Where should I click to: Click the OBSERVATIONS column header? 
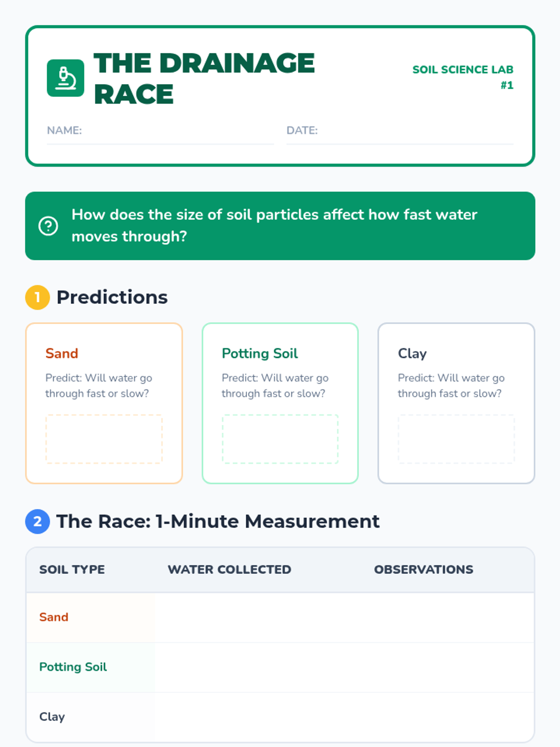pos(424,570)
